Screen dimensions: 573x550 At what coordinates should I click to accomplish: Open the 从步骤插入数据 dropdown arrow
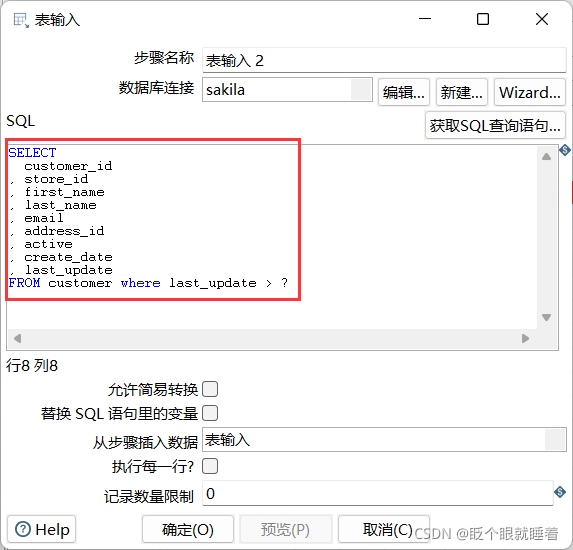555,440
